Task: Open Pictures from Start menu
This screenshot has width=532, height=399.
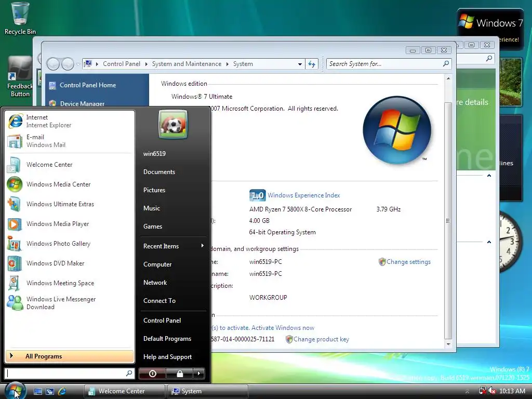Action: coord(154,190)
